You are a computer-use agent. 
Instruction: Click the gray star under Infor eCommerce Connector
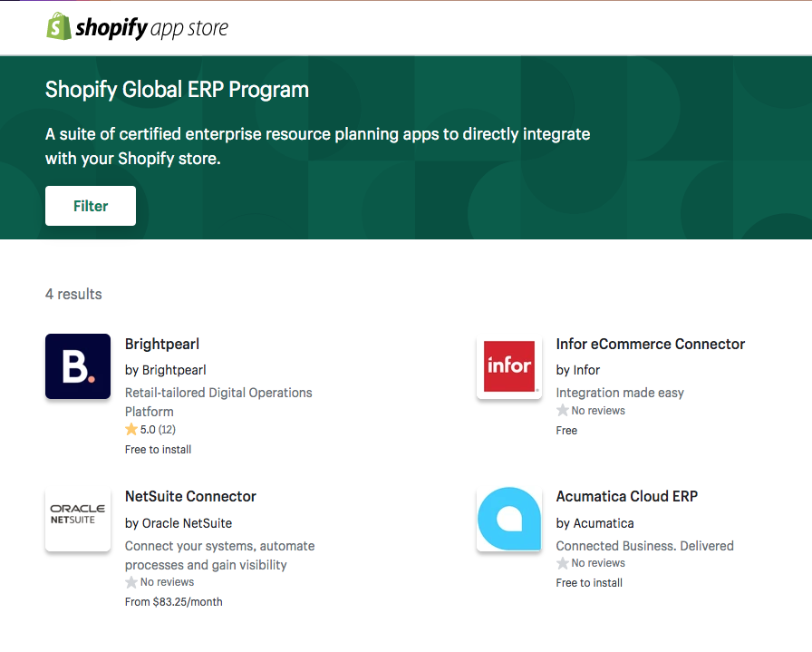pos(563,411)
